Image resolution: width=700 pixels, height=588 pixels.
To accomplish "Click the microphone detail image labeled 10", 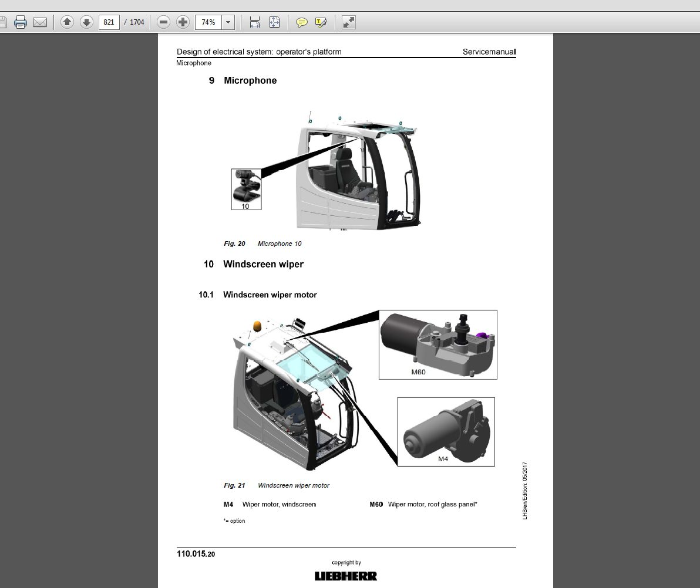I will pyautogui.click(x=246, y=189).
